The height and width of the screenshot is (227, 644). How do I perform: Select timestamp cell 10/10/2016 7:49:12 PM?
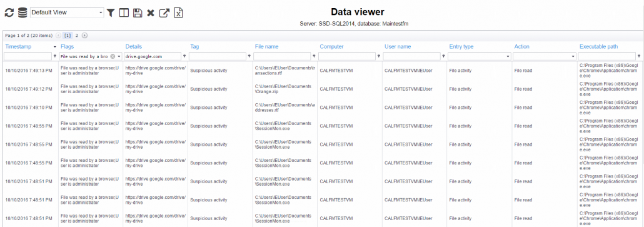(x=29, y=89)
